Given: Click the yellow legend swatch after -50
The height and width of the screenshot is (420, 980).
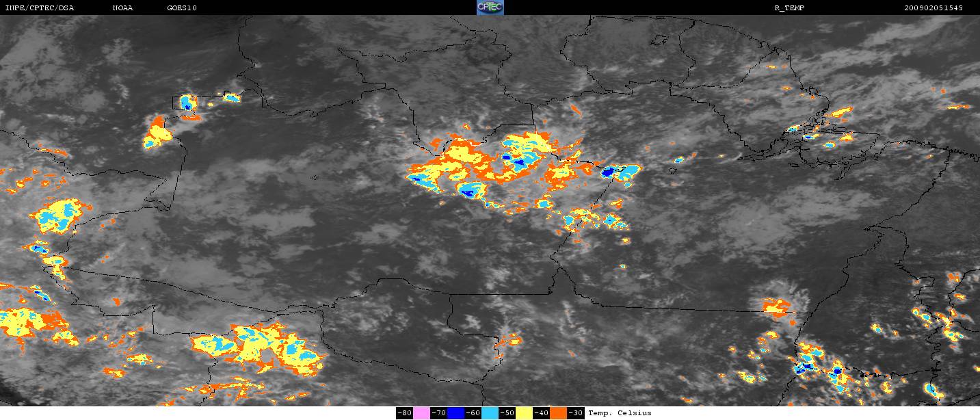Looking at the screenshot, I should pyautogui.click(x=524, y=413).
